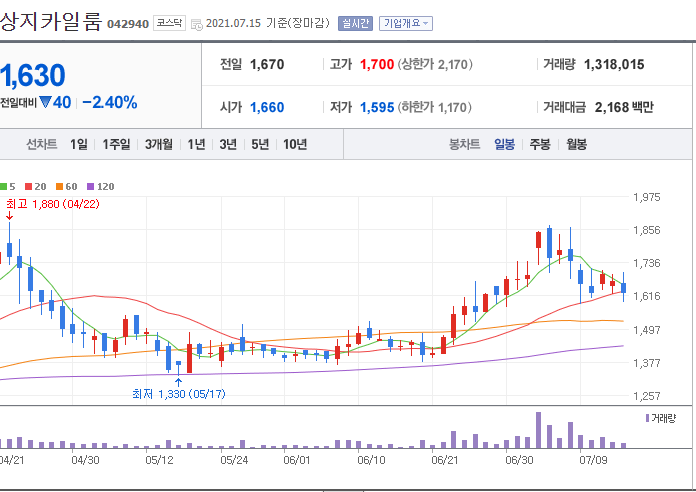
Task: Switch to the 3개월 chart period
Action: pyautogui.click(x=158, y=144)
